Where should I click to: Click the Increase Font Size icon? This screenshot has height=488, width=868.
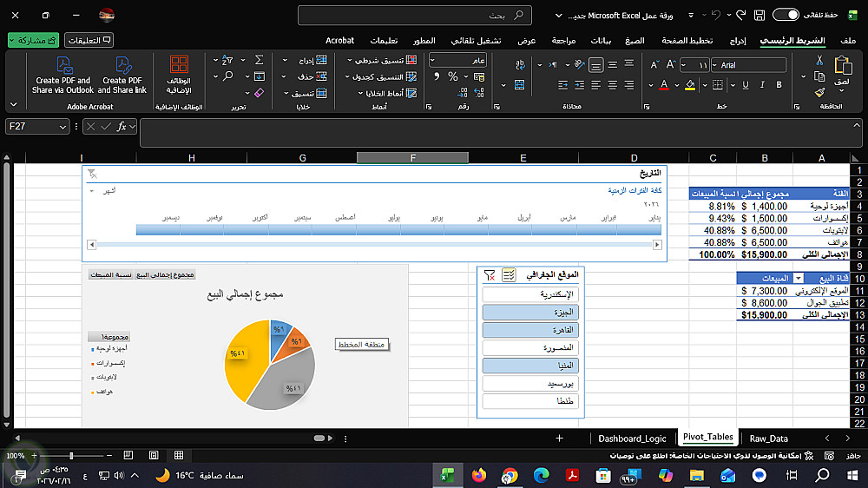(x=671, y=65)
